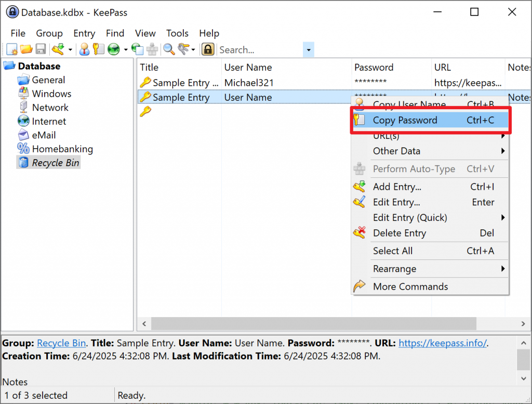Screen dimensions: 532x404
Task: Click the URL column header
Action: coord(468,67)
